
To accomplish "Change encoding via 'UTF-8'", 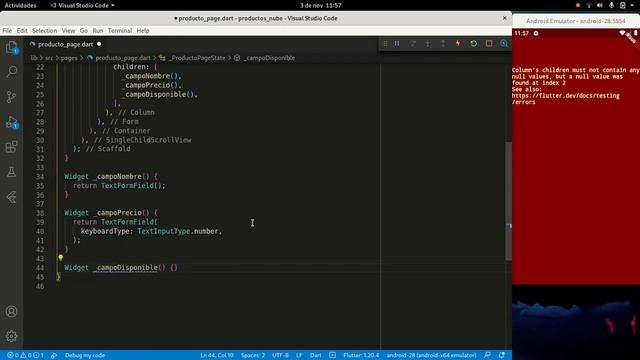I will tap(280, 355).
